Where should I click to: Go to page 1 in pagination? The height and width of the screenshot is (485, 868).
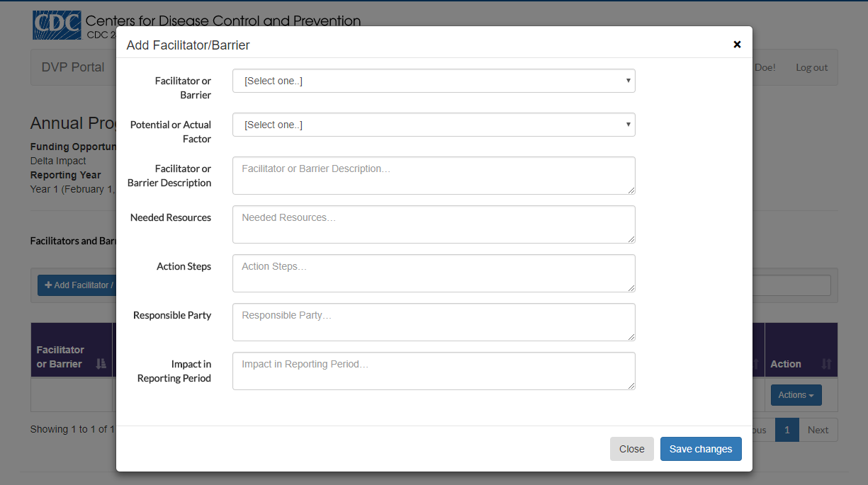[787, 430]
